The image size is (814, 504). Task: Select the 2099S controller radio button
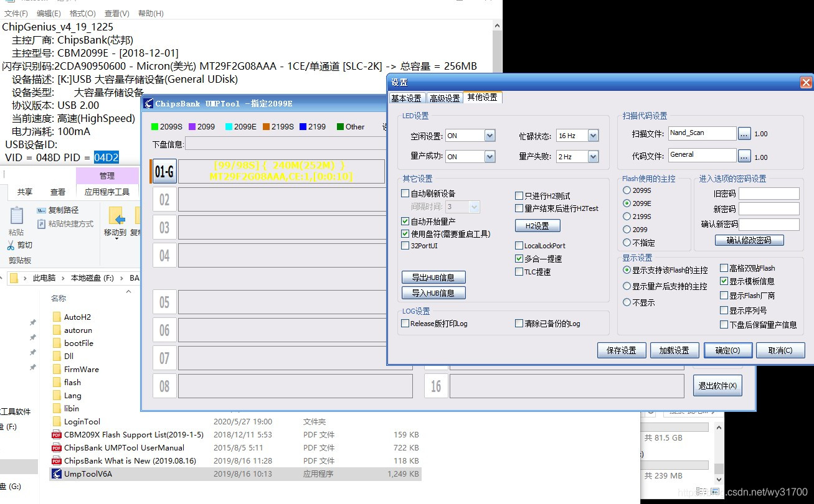click(627, 190)
